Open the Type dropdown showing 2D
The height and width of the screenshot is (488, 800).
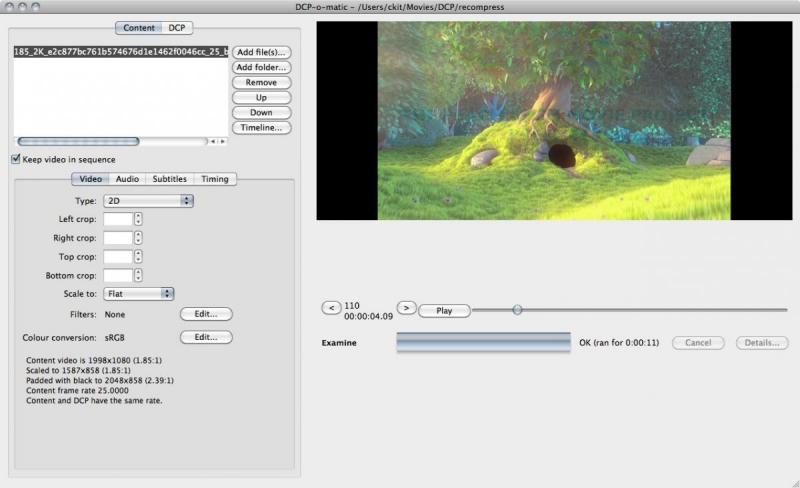tap(148, 201)
